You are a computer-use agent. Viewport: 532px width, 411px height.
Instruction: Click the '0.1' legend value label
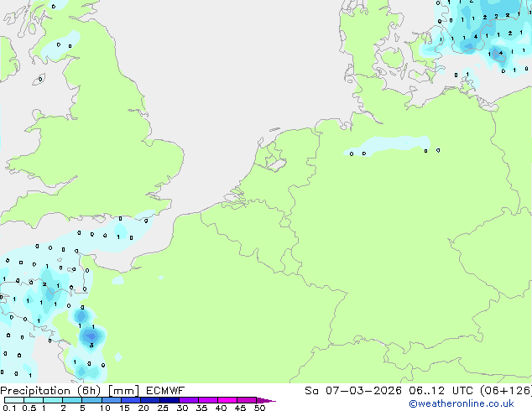pyautogui.click(x=9, y=408)
